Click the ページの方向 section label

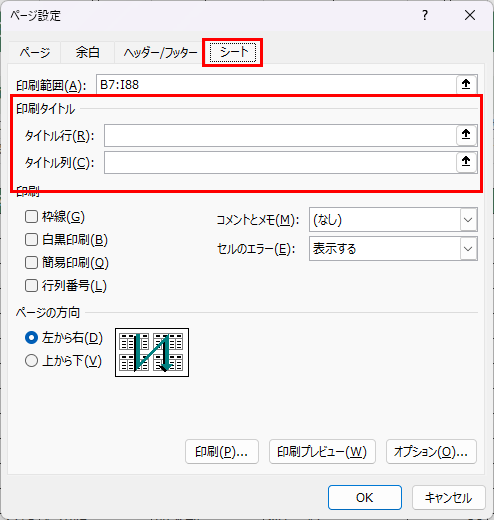pos(48,313)
